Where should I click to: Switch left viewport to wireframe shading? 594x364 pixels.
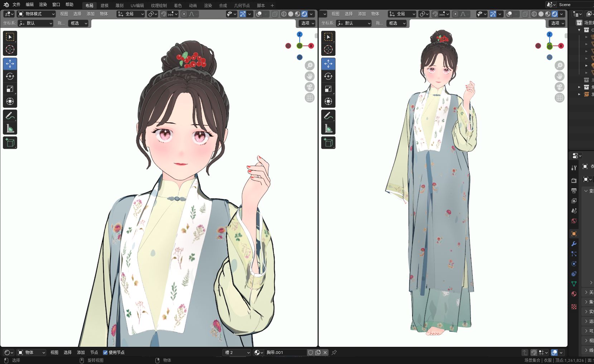284,14
